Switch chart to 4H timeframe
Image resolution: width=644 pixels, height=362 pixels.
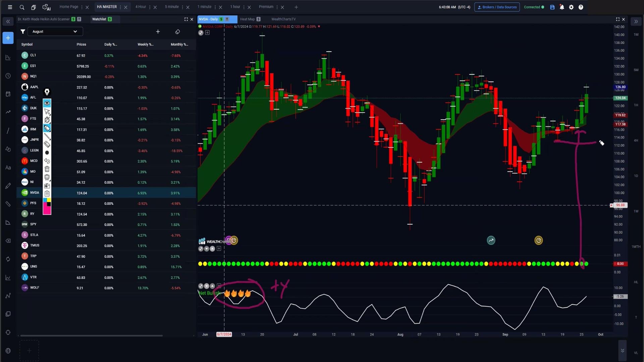click(636, 140)
